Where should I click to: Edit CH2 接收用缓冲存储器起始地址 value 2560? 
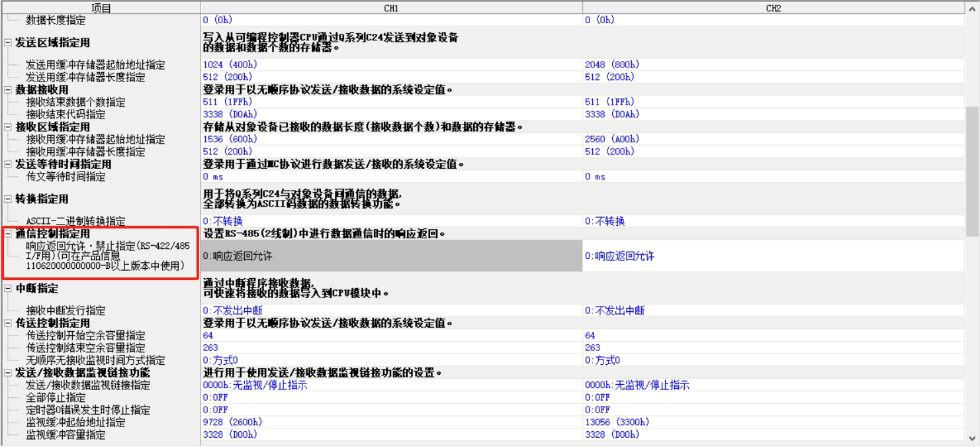point(773,140)
